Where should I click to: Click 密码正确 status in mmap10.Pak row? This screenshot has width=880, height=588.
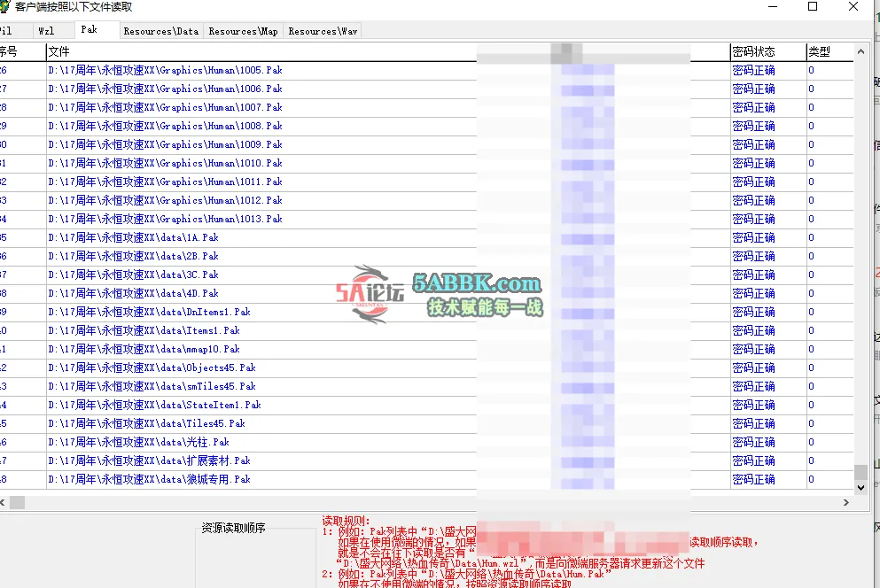[754, 349]
